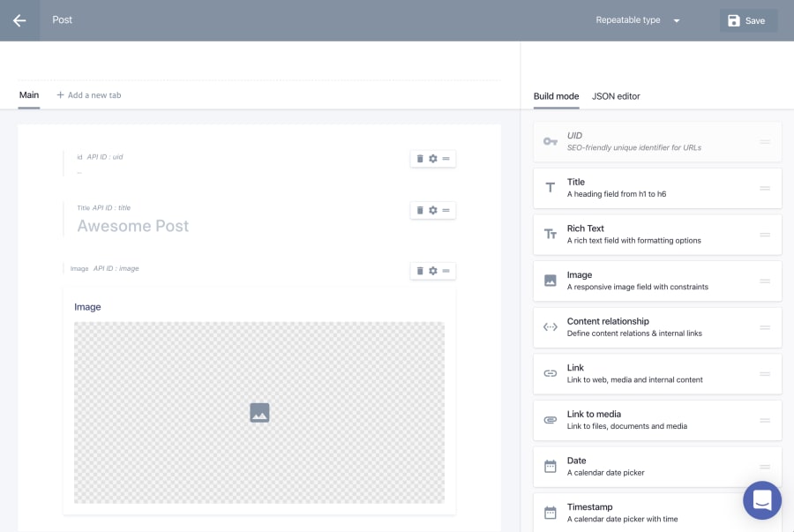
Task: Click the 'API ID : title' label
Action: click(111, 207)
